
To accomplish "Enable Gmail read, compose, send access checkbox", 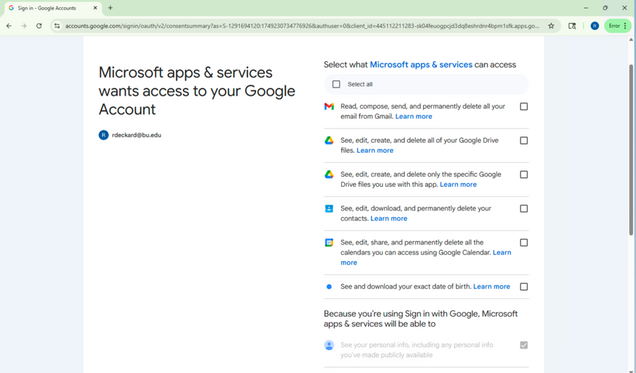I will coord(524,107).
